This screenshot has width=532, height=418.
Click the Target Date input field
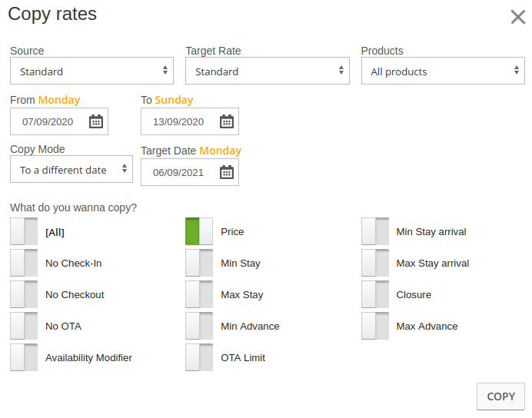tap(180, 172)
